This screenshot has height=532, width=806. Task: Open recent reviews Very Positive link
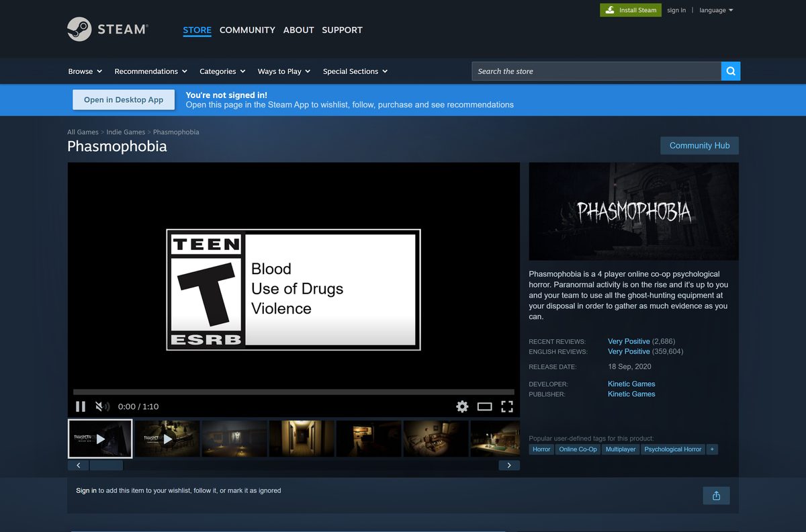629,341
